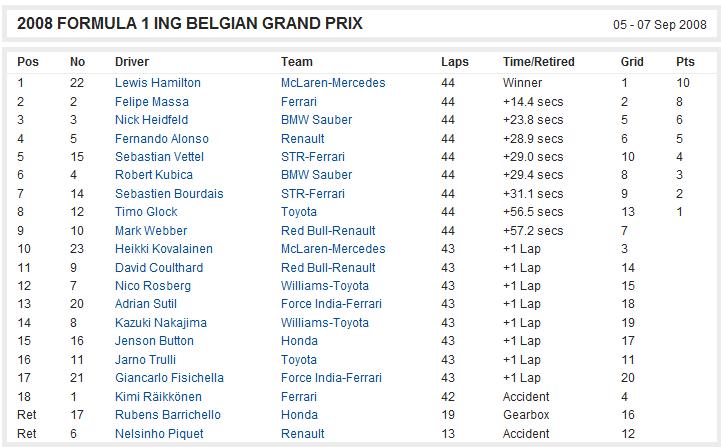This screenshot has width=721, height=447.
Task: Select Heikki Kovalainen driver link
Action: [x=164, y=249]
